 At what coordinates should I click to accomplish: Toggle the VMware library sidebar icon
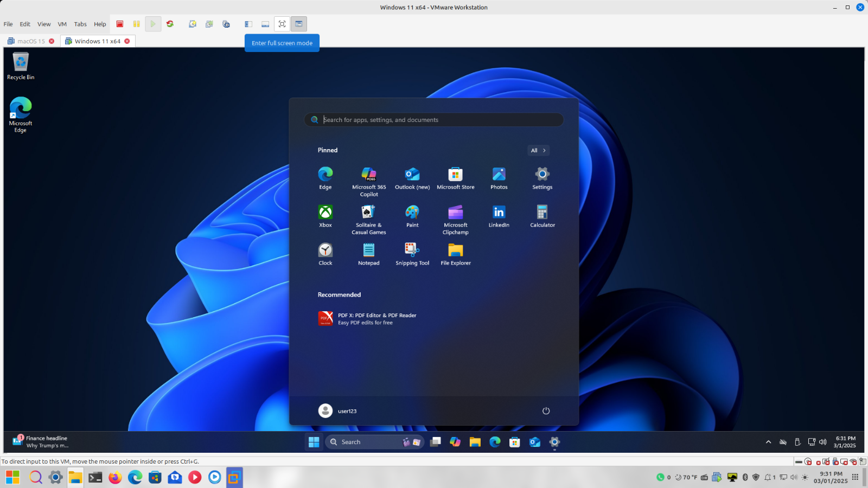[248, 24]
